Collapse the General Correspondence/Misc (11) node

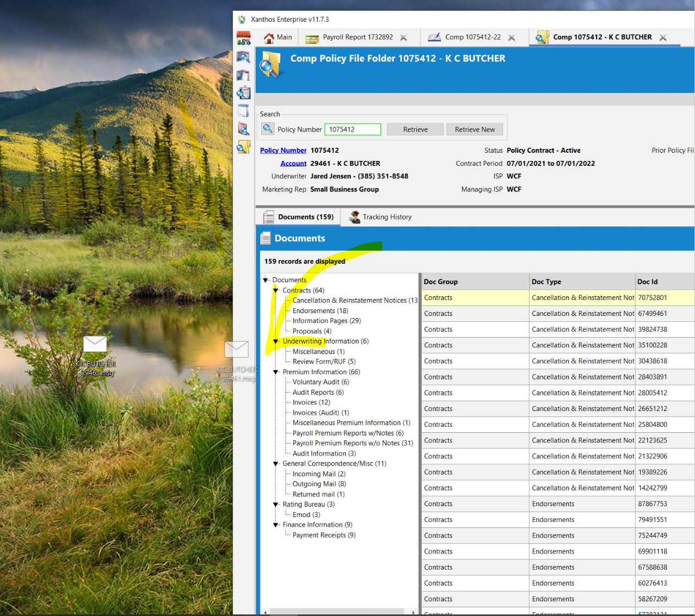[x=276, y=464]
